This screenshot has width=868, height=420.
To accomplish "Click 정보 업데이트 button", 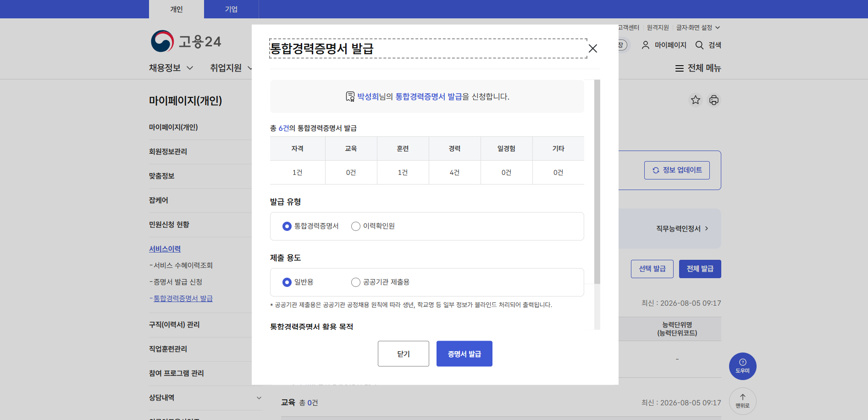I will pos(677,170).
